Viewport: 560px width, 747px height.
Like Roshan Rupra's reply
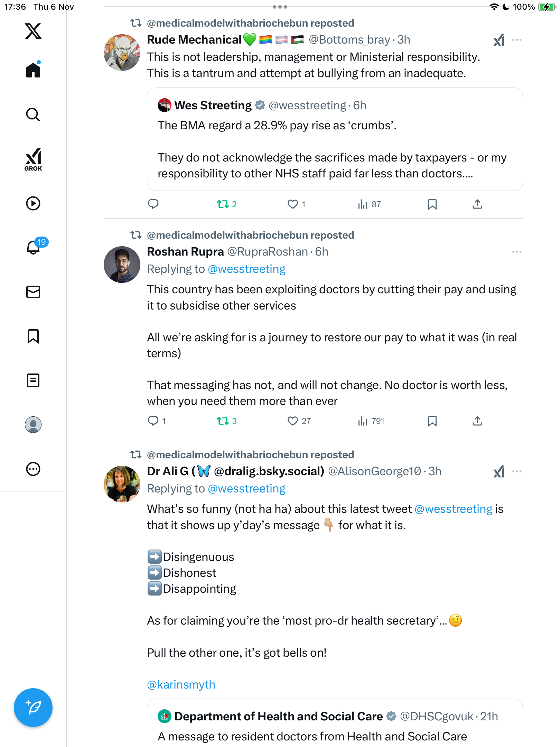293,421
